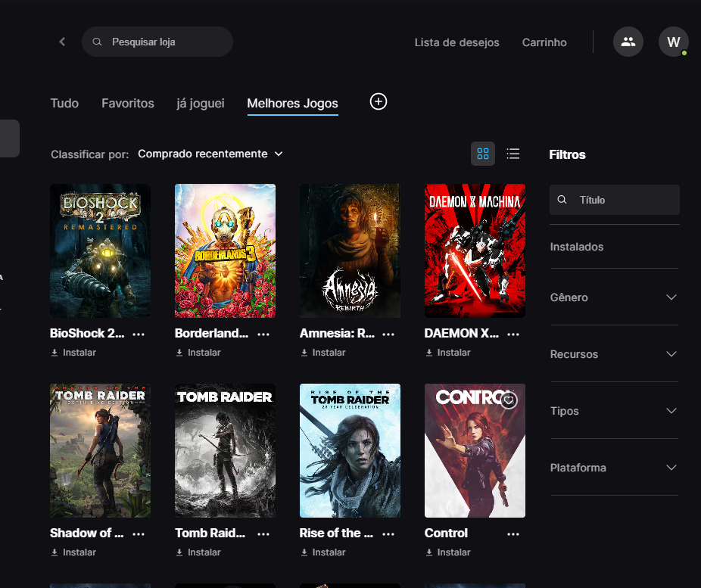The image size is (701, 588).
Task: Open Lista de desejos link
Action: click(456, 42)
